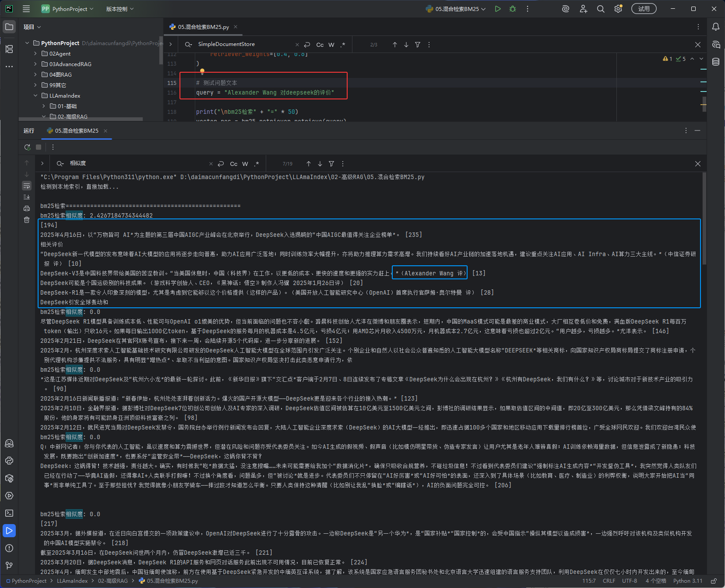Collapse the LLAmaIndex folder
725x588 pixels.
[35, 95]
